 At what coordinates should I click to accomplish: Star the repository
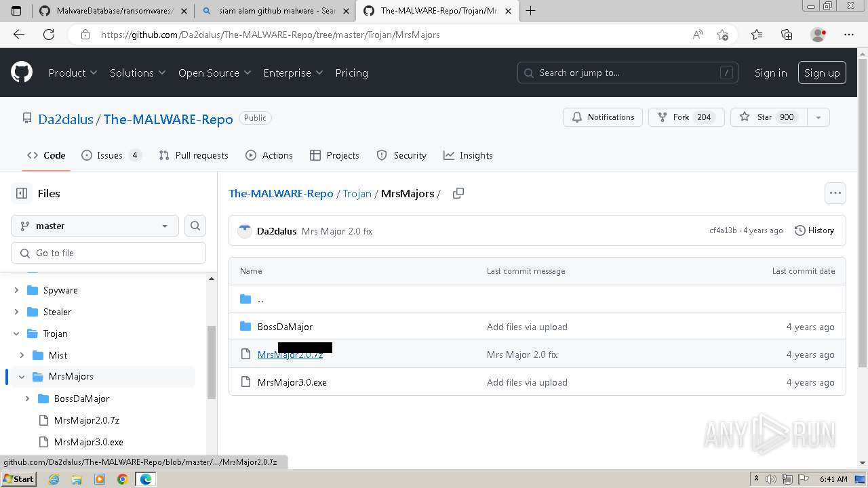pyautogui.click(x=769, y=117)
